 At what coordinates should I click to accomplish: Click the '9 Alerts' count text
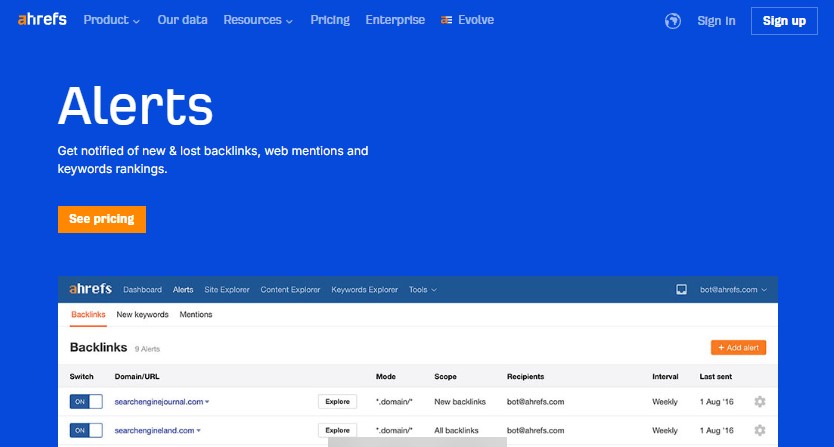pos(147,349)
